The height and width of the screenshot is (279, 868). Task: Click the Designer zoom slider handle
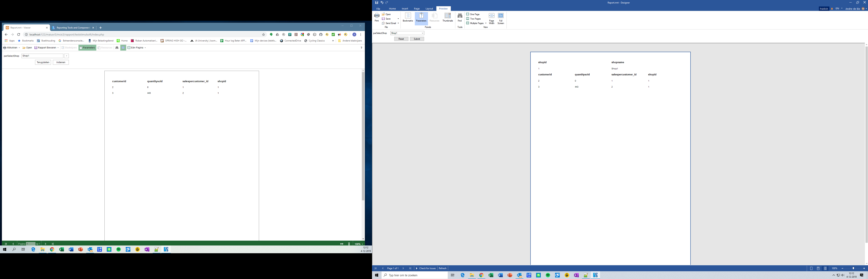tap(853, 268)
